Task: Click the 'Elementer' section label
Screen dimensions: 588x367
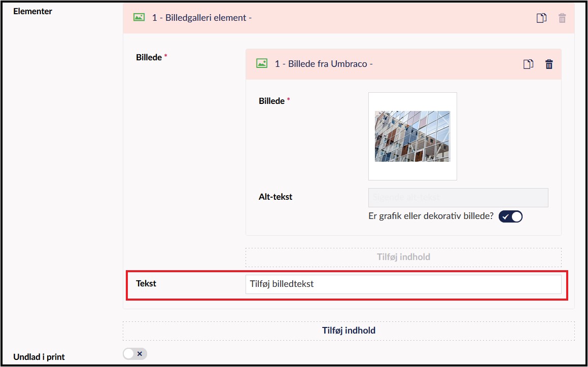Action: point(33,11)
